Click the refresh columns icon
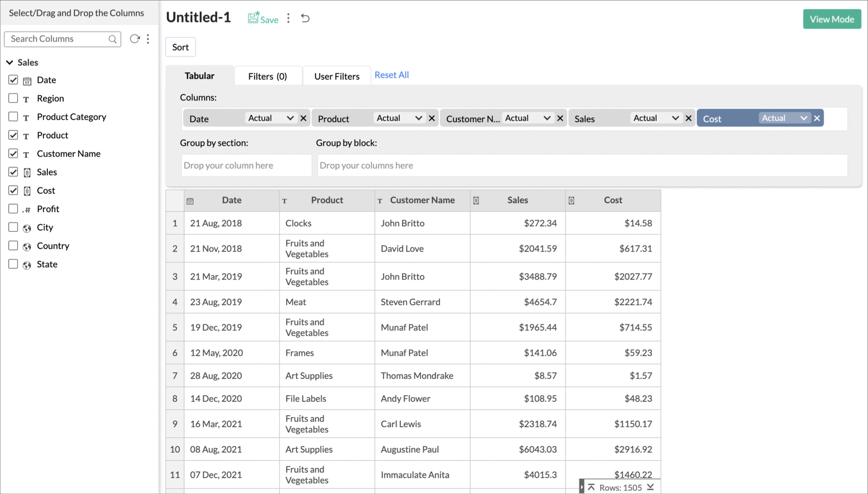 pos(135,39)
